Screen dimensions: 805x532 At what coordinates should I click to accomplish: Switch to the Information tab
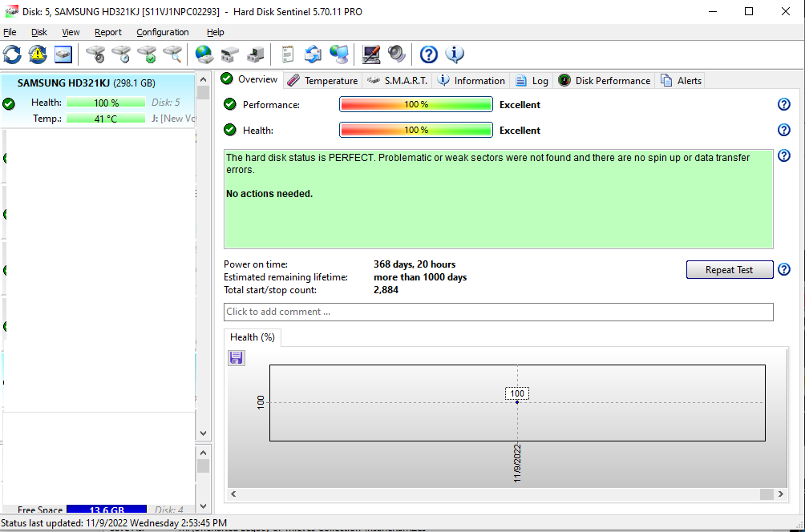[471, 81]
